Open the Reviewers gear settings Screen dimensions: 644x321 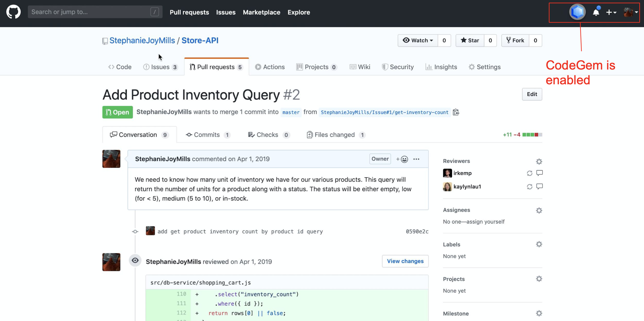pos(539,161)
